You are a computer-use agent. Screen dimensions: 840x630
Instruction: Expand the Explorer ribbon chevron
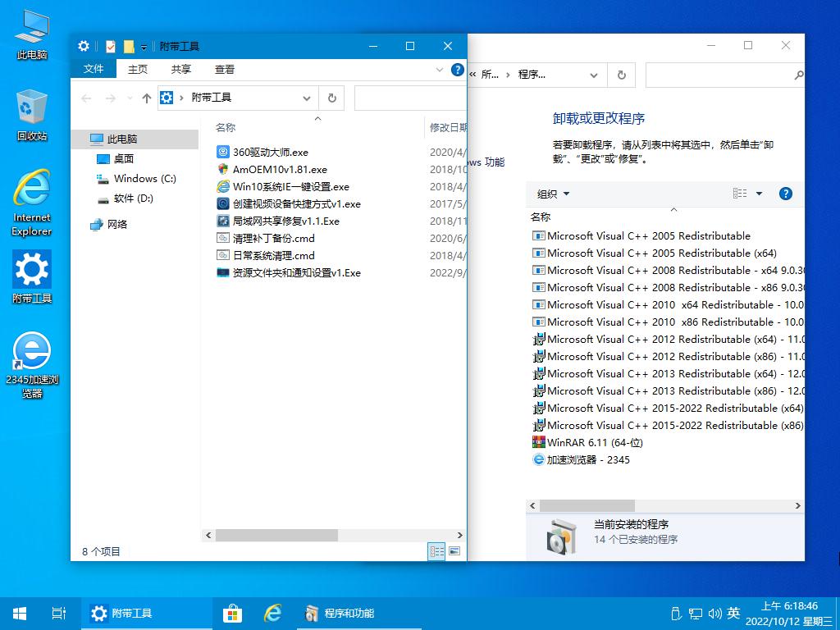coord(440,70)
